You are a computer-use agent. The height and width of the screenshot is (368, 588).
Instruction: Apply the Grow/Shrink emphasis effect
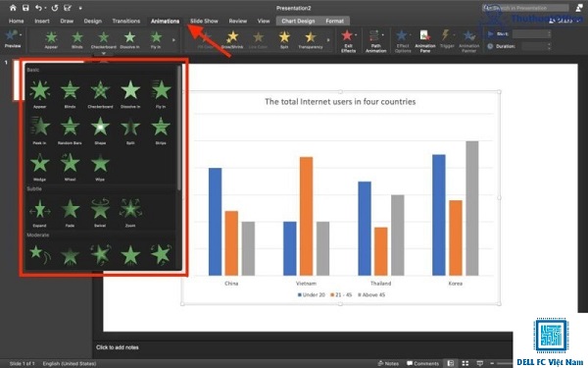pos(232,40)
